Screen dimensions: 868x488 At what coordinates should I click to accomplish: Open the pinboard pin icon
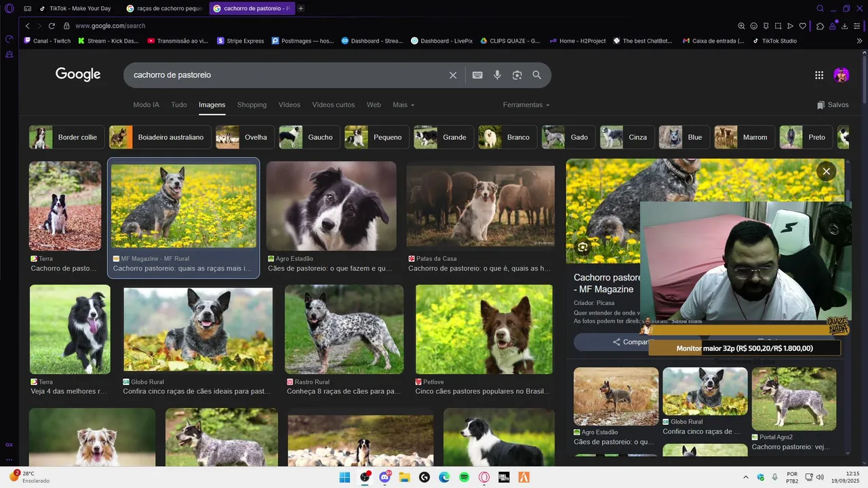click(766, 26)
